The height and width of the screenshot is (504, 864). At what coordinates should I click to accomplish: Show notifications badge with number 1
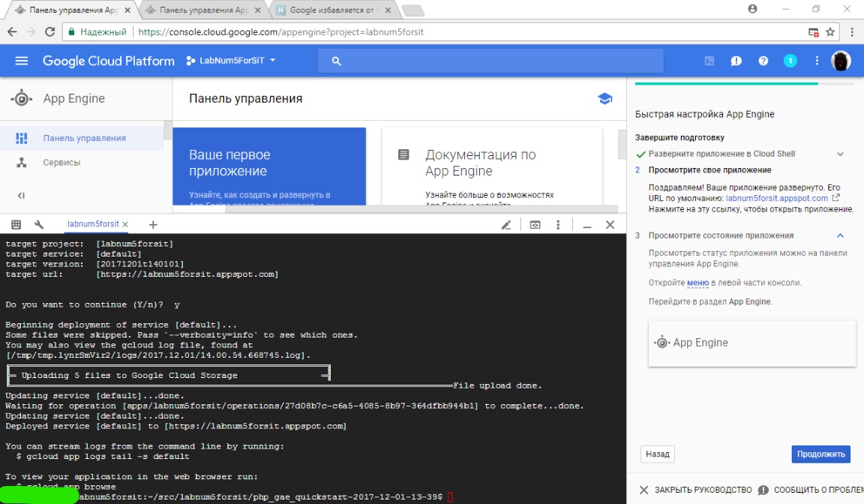(x=790, y=61)
